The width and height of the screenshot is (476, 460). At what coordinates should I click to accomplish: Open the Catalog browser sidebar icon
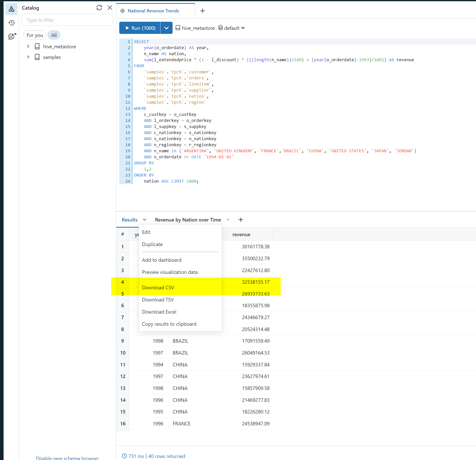click(11, 9)
